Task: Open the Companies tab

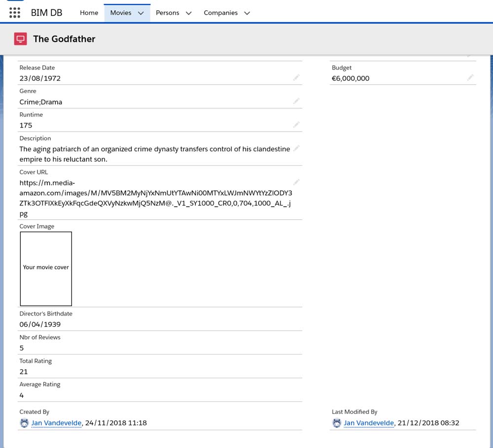Action: click(220, 13)
